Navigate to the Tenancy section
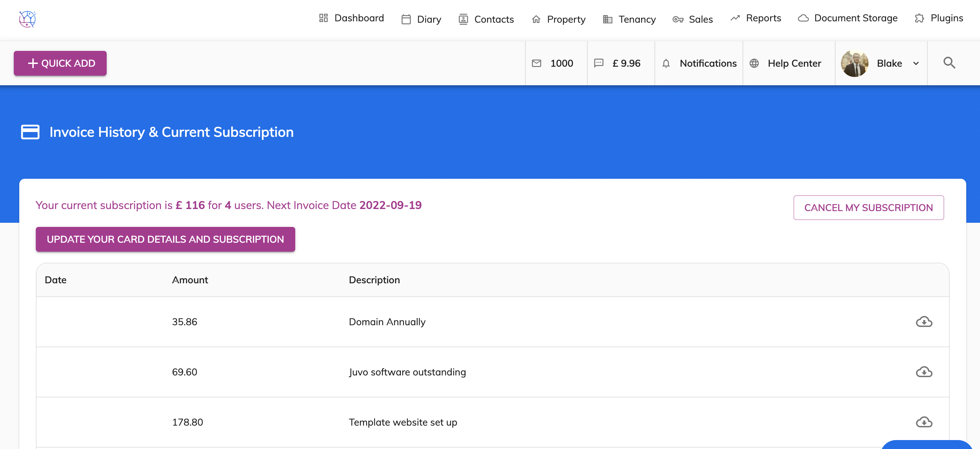 (637, 19)
